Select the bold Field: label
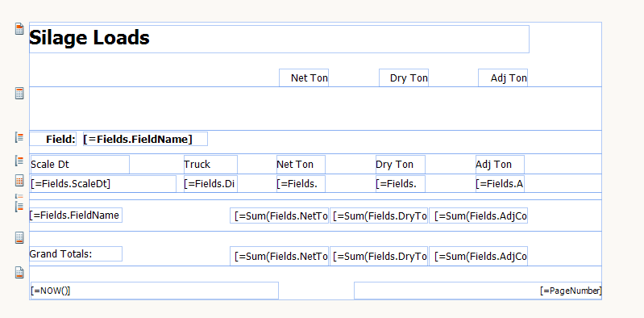Image resolution: width=644 pixels, height=318 pixels. coord(53,139)
